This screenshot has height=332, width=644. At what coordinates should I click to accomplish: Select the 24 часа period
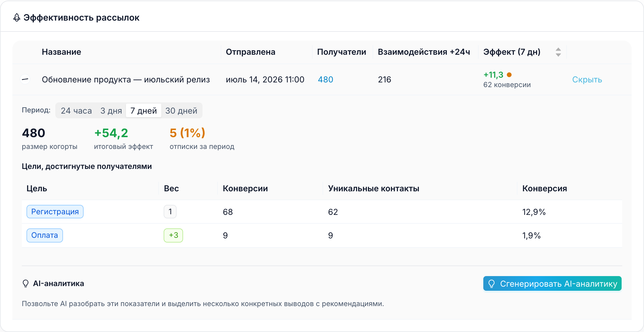[76, 111]
